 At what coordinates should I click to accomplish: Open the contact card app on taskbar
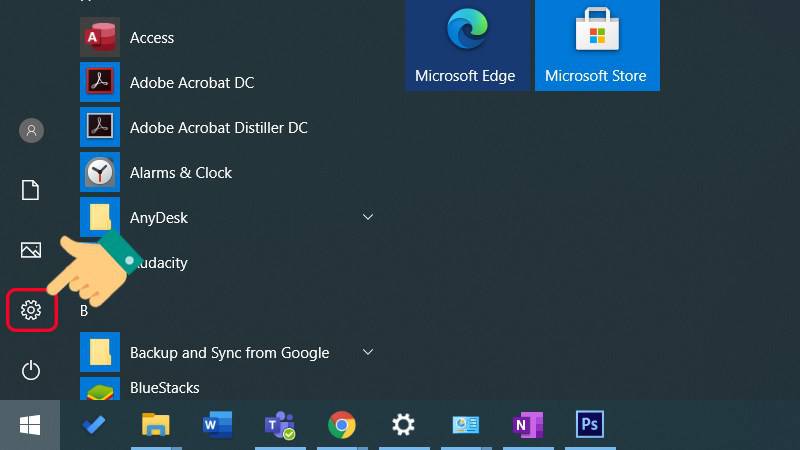[465, 424]
